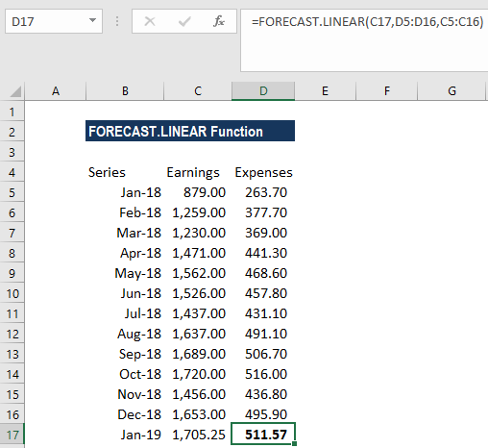Select row 4 header
488x448 pixels.
12,172
